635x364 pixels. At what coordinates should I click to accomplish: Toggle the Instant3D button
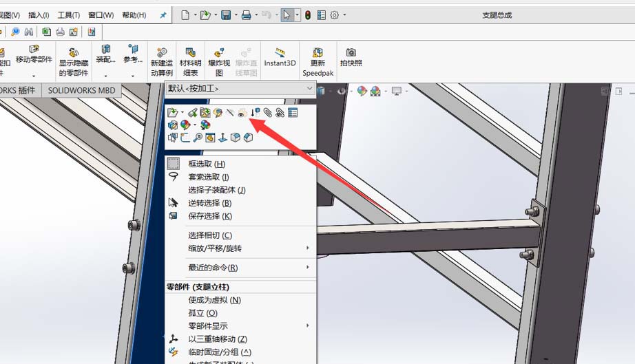pos(280,56)
